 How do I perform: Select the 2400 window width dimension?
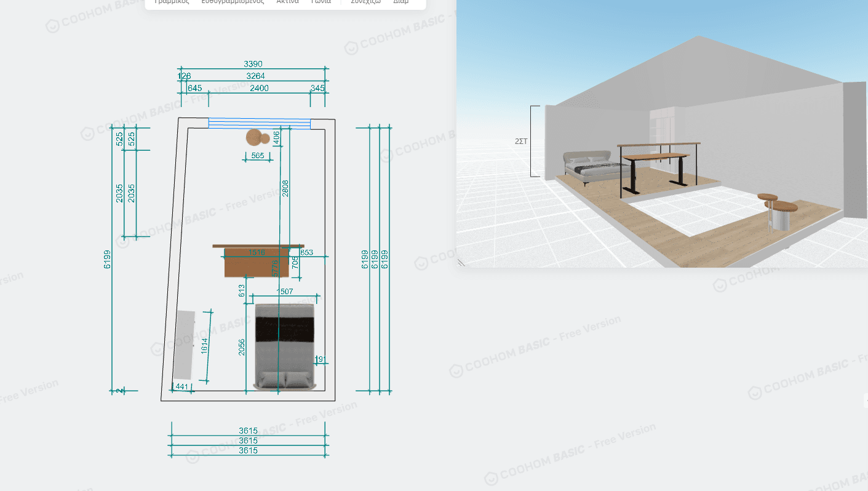[259, 89]
